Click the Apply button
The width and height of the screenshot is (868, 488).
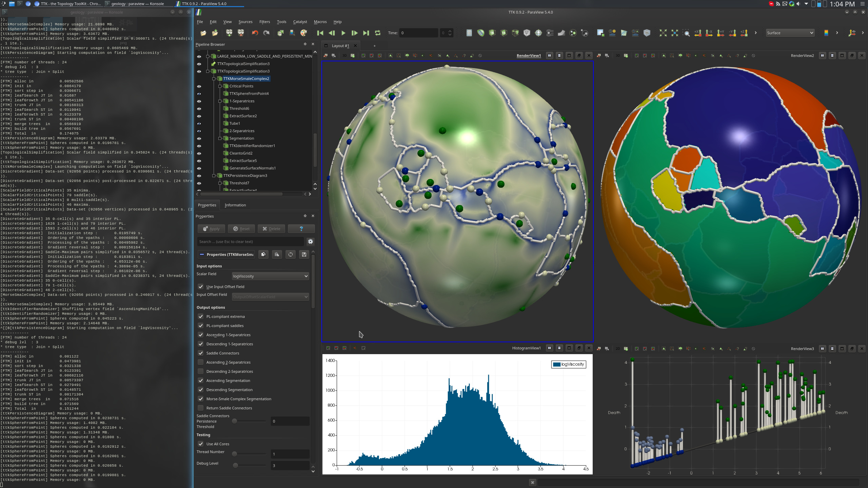211,229
